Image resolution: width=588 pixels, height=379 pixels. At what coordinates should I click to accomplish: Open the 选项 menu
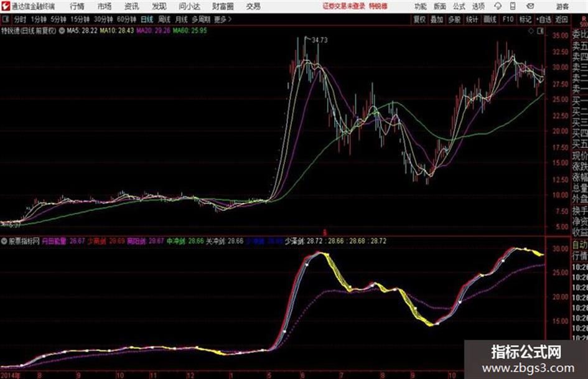pos(478,6)
